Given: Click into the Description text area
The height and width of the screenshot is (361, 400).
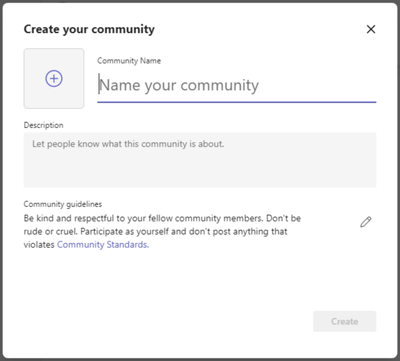Looking at the screenshot, I should click(x=200, y=160).
